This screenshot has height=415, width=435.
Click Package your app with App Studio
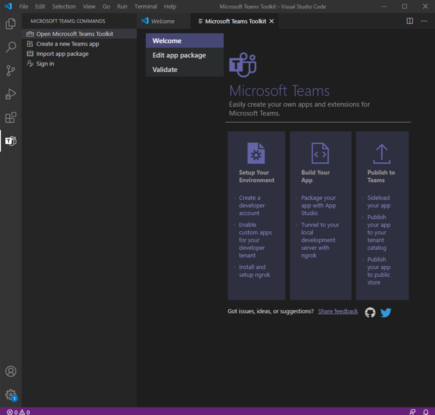(x=318, y=205)
